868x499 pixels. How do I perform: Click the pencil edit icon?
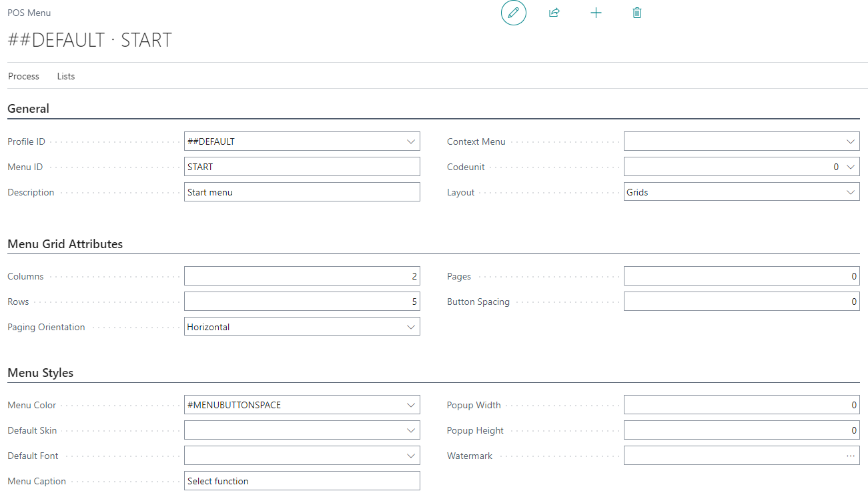point(513,13)
